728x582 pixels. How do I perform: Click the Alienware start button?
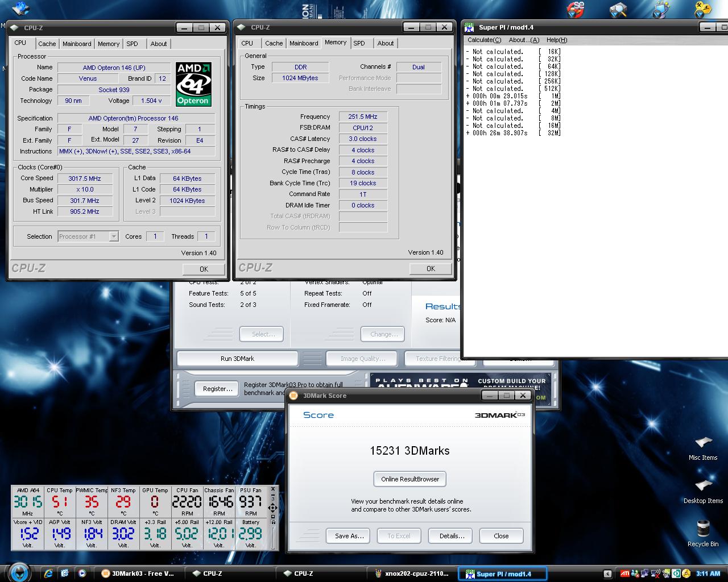19,572
